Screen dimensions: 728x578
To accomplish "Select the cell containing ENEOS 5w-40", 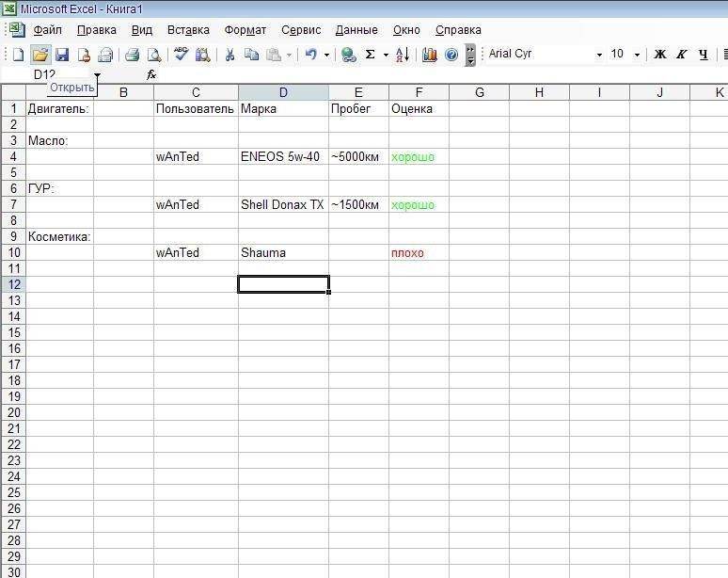I will (x=282, y=157).
